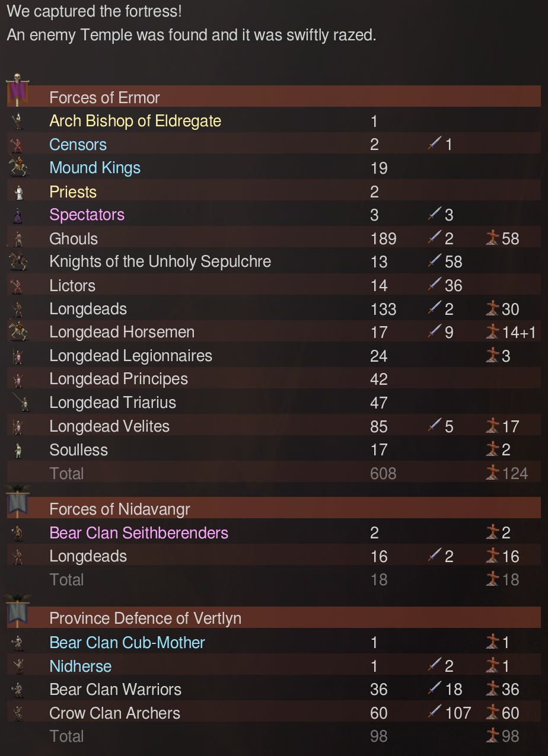Viewport: 548px width, 756px height.
Task: Click the casualties icon in the Ghouls row
Action: click(492, 238)
